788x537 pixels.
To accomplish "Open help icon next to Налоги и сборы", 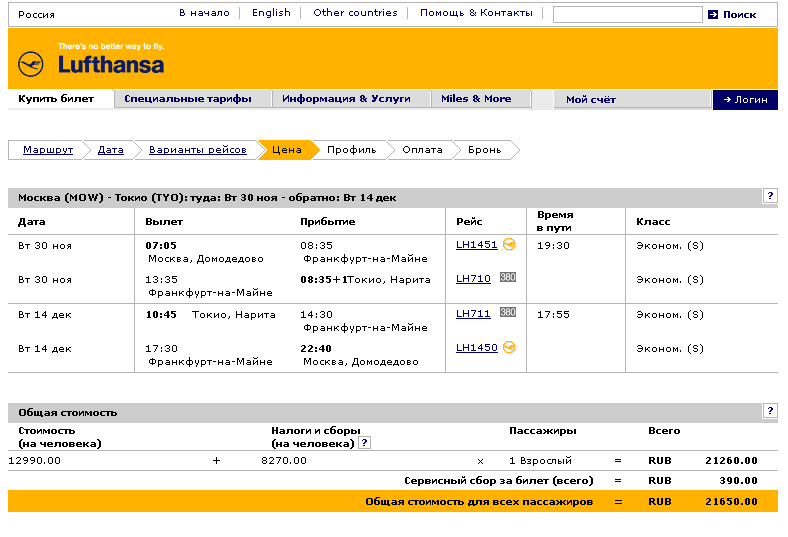I will pos(365,443).
